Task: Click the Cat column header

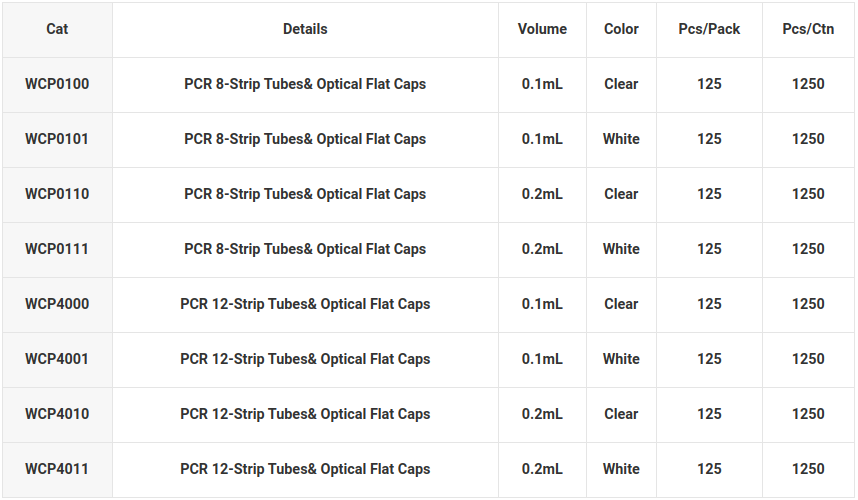Action: [x=57, y=29]
